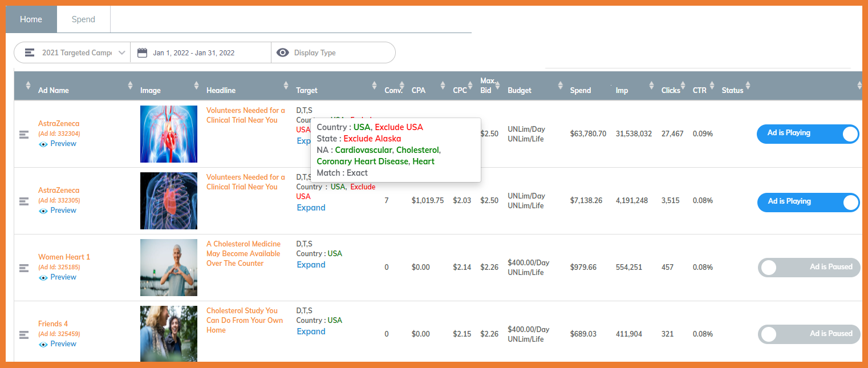Preview the AstraZeneca ad 332305
The image size is (868, 368).
tap(58, 211)
